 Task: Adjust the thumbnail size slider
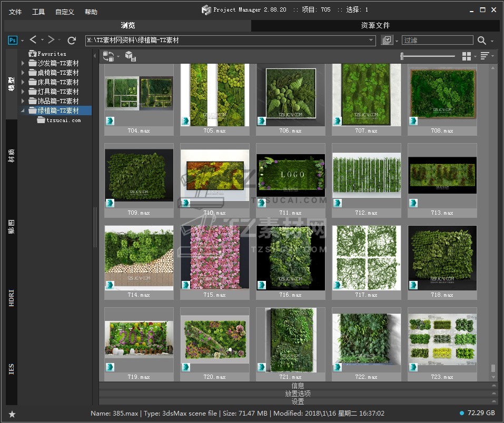tap(402, 56)
